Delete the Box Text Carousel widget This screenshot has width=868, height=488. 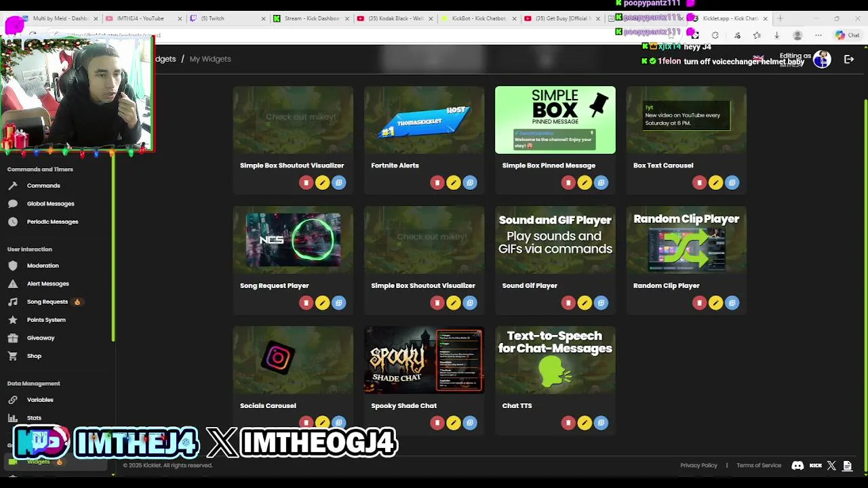(x=699, y=182)
